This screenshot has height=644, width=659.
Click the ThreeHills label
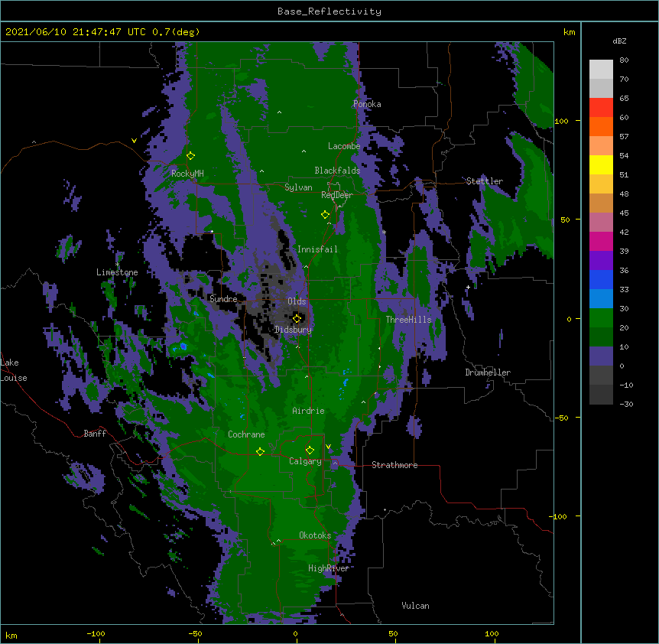[408, 320]
